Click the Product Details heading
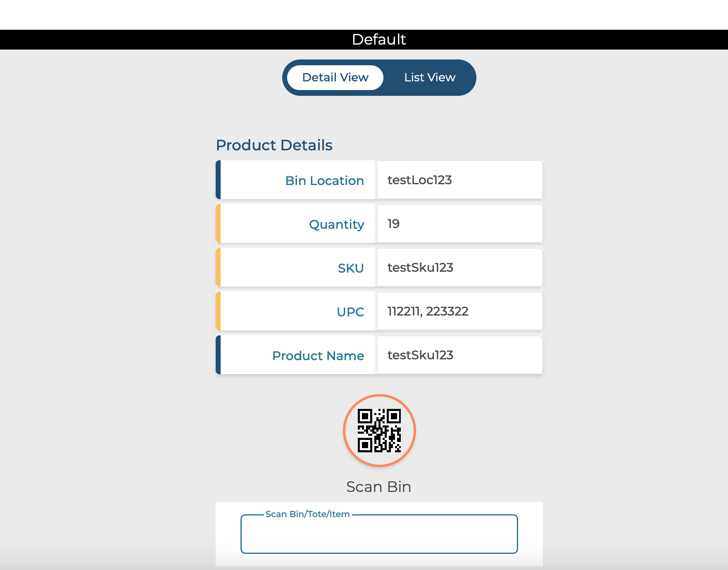This screenshot has width=728, height=570. point(274,145)
